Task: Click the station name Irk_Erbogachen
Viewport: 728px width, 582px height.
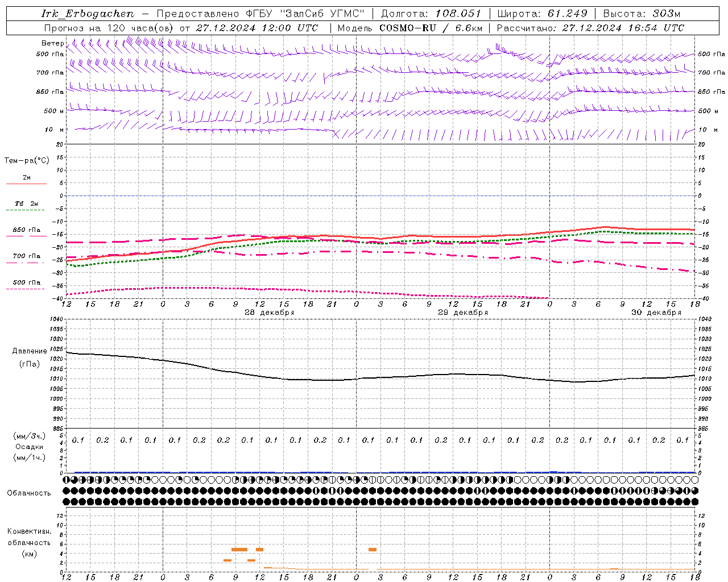Action: pos(88,14)
